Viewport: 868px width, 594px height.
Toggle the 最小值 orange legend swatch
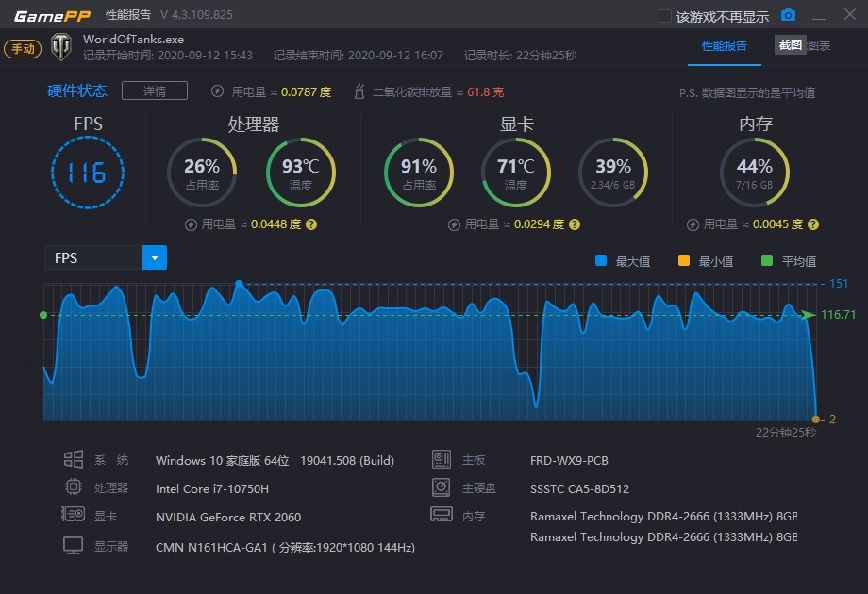pos(684,260)
